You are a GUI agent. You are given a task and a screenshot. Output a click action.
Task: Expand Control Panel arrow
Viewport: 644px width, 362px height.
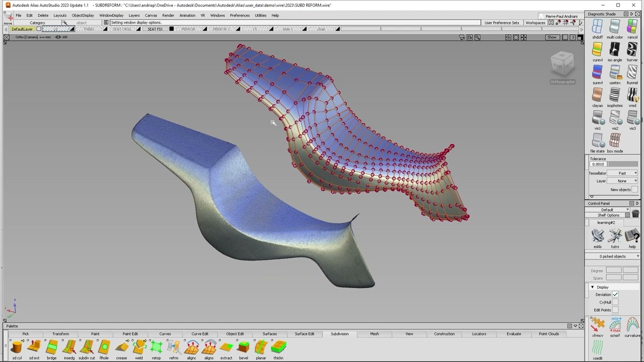(x=637, y=204)
